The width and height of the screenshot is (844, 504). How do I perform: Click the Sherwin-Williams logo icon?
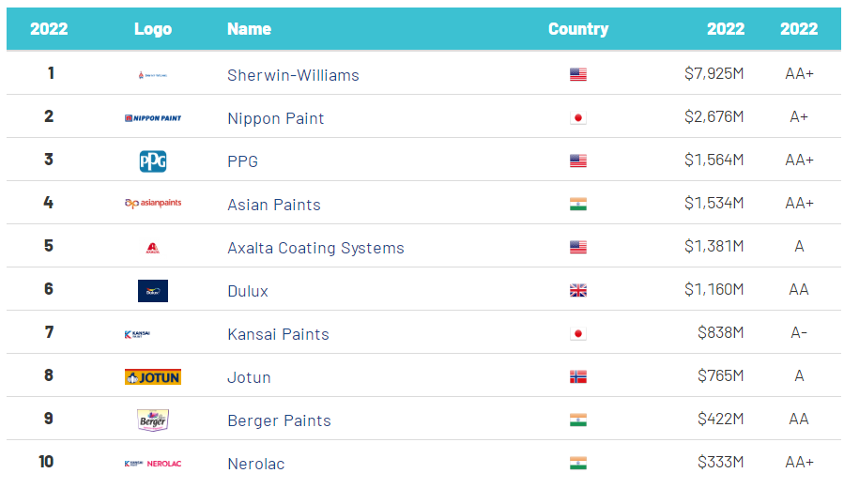pos(153,75)
